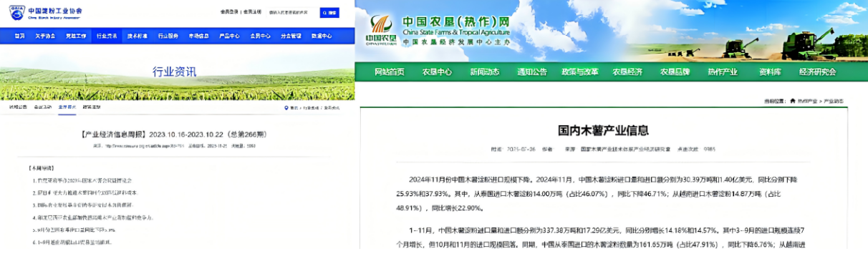This screenshot has height=269, width=868.
Task: Open 资料库 in green navigation
Action: [770, 72]
